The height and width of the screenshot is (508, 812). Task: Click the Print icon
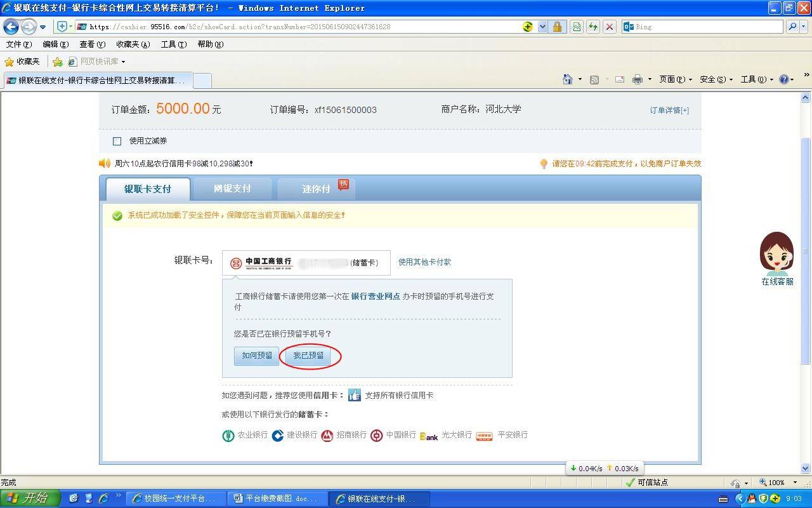(x=638, y=79)
